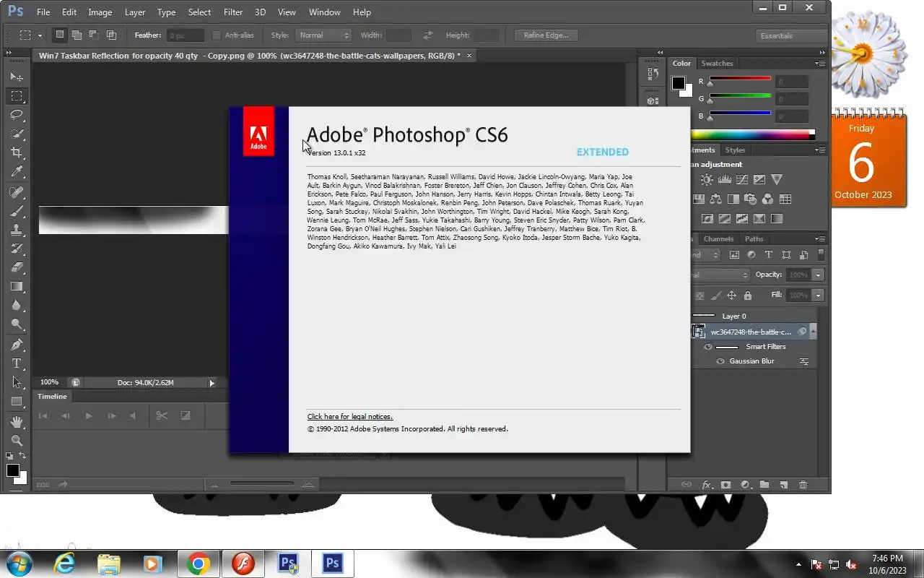This screenshot has height=578, width=924.
Task: Split clip with Timeline scissors icon
Action: tap(162, 415)
